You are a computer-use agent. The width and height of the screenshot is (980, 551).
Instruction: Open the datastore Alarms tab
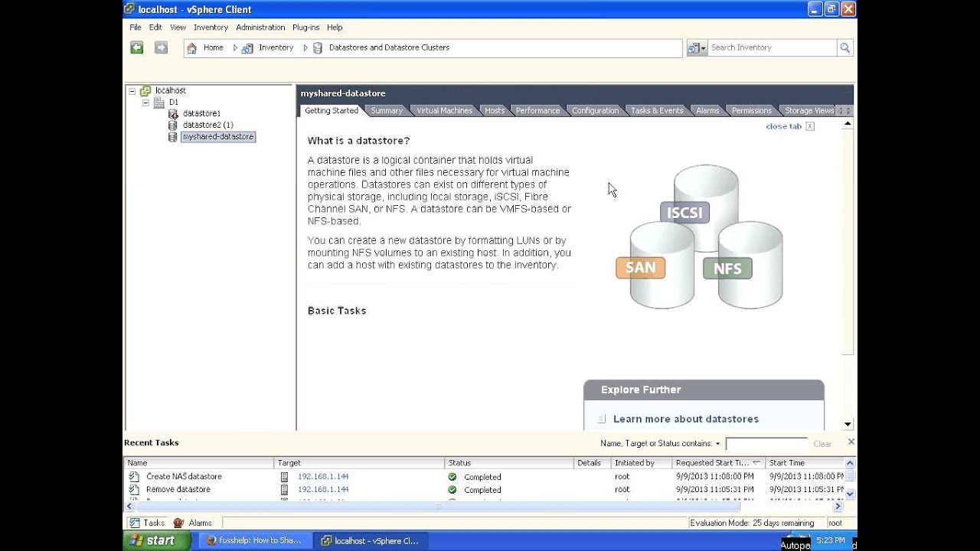(707, 111)
